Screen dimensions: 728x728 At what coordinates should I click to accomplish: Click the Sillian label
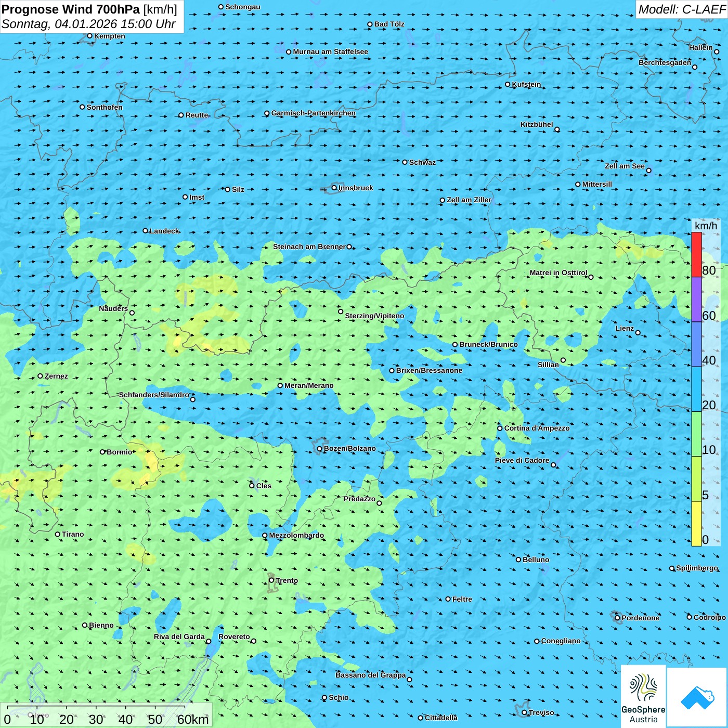548,365
